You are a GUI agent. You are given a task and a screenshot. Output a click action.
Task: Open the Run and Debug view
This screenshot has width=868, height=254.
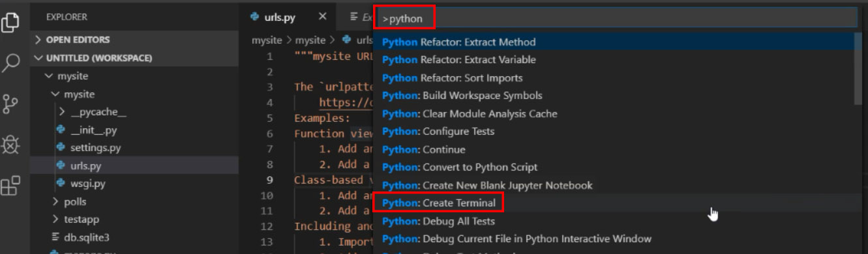pyautogui.click(x=10, y=145)
